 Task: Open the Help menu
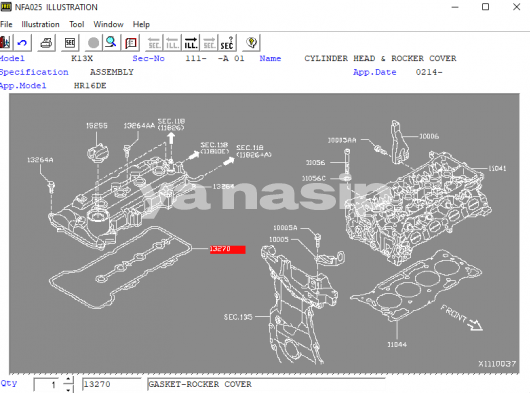tap(141, 24)
